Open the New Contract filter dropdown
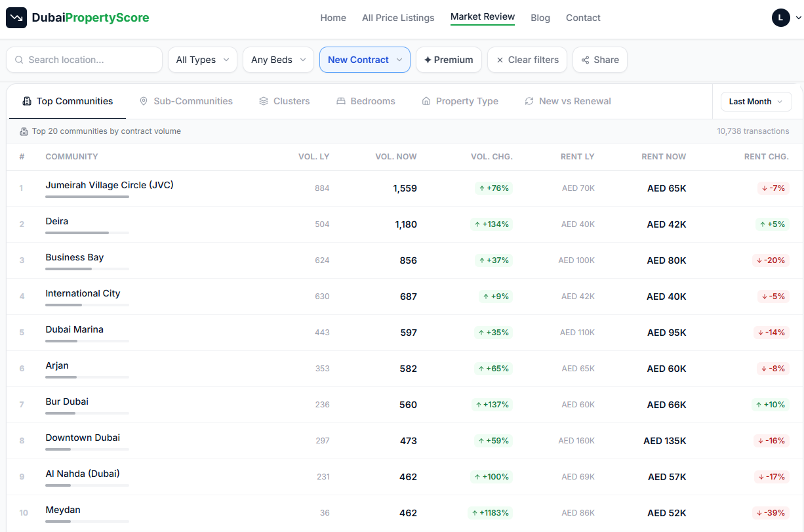804x532 pixels. pyautogui.click(x=365, y=60)
